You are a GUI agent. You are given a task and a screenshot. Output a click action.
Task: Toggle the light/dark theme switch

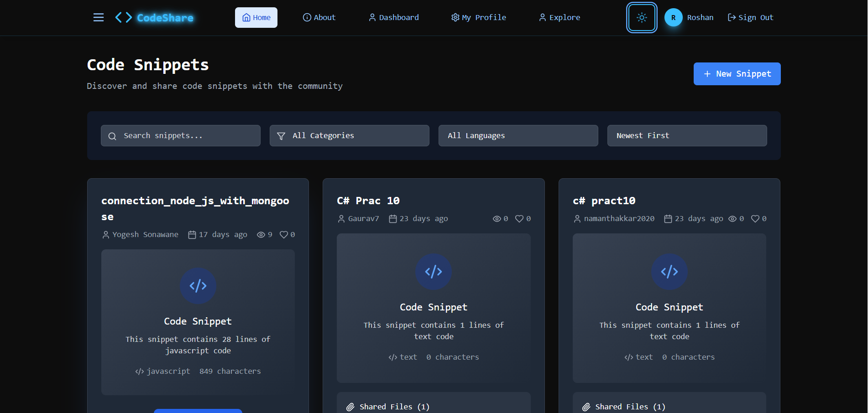642,18
